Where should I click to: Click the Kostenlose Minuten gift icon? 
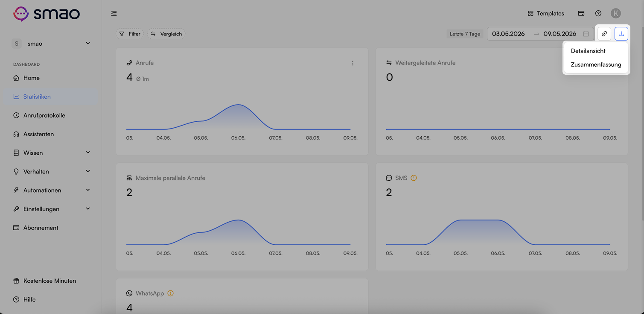pos(16,281)
